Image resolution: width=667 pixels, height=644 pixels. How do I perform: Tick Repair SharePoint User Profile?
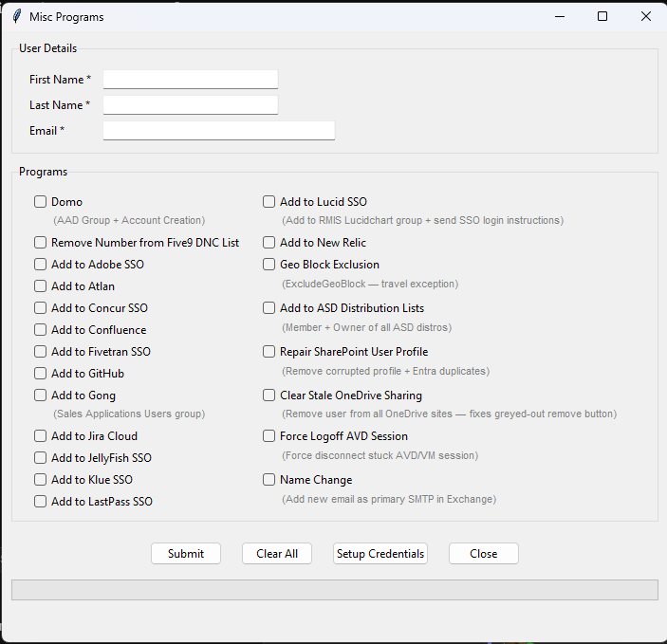pyautogui.click(x=269, y=351)
